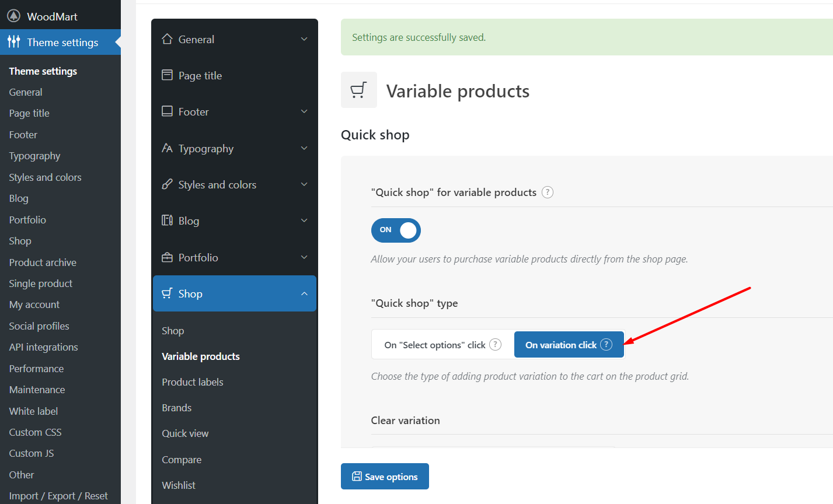
Task: Open Custom JS in sidebar
Action: click(32, 453)
